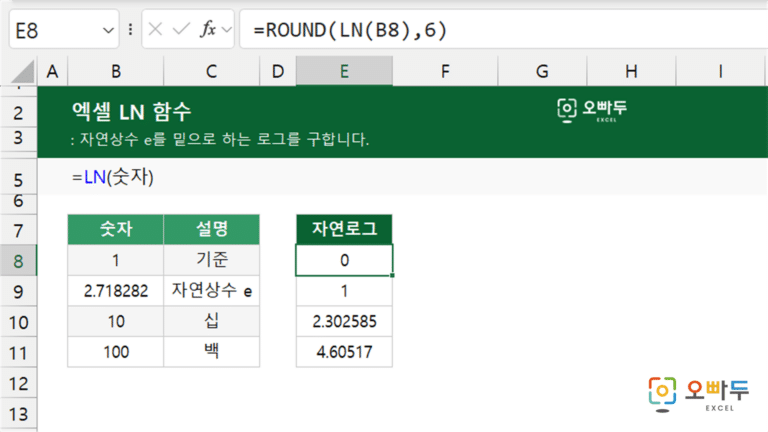Select row 8 header

pyautogui.click(x=18, y=261)
